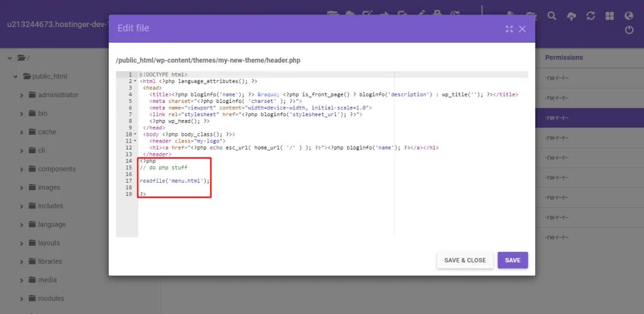Select the cli folder in tree

[42, 151]
